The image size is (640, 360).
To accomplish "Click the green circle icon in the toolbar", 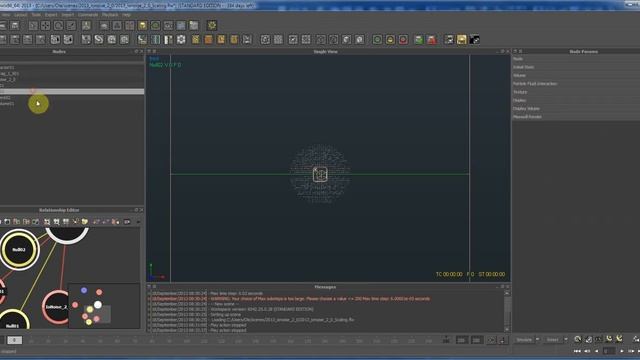I will 377,40.
